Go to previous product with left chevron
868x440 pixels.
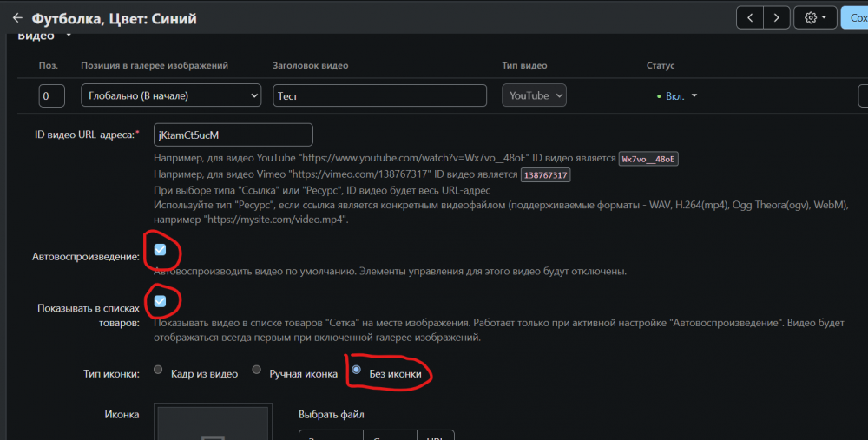pos(750,17)
